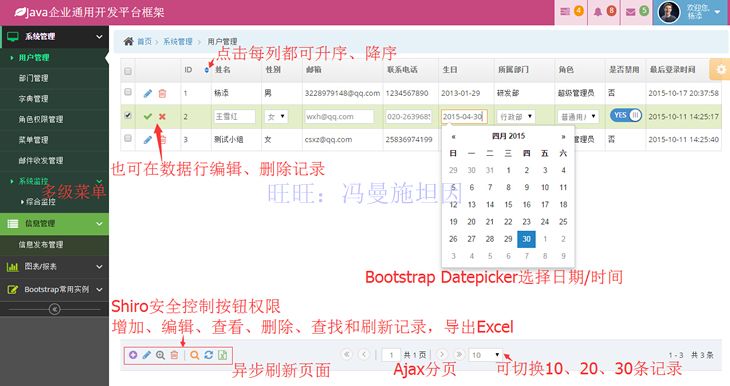
Task: Edit selected record with toolbar pencil
Action: pyautogui.click(x=147, y=355)
